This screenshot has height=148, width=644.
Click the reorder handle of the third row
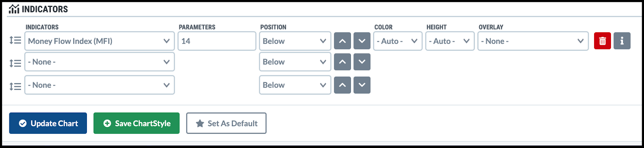click(x=15, y=86)
